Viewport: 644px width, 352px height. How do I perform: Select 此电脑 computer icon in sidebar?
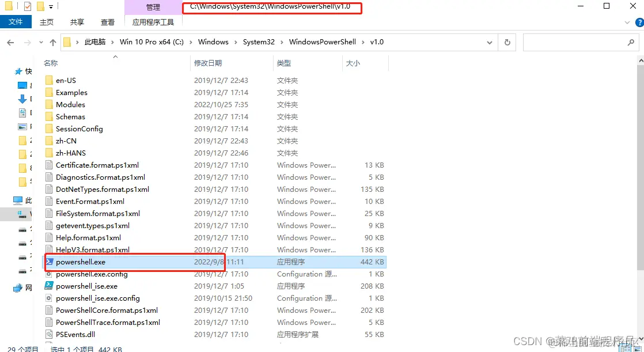[18, 200]
